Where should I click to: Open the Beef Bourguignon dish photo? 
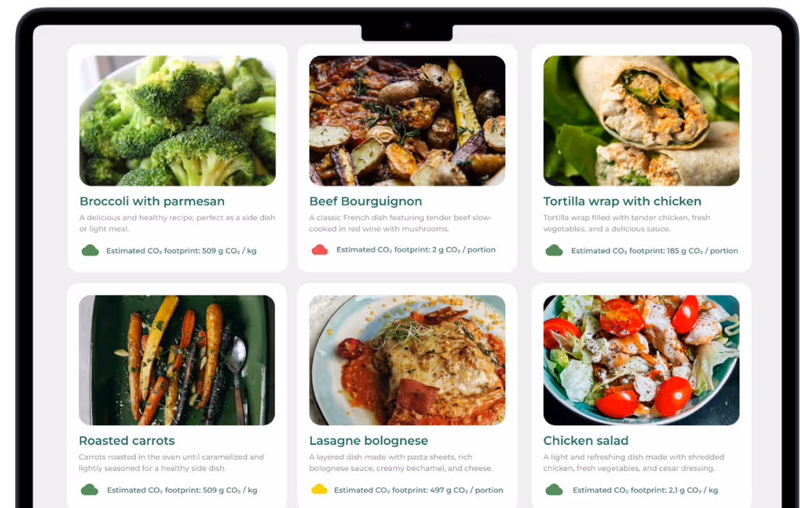coord(407,120)
